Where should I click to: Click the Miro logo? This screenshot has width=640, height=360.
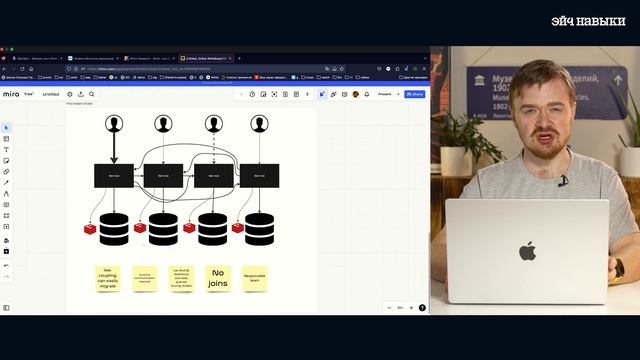tap(11, 94)
